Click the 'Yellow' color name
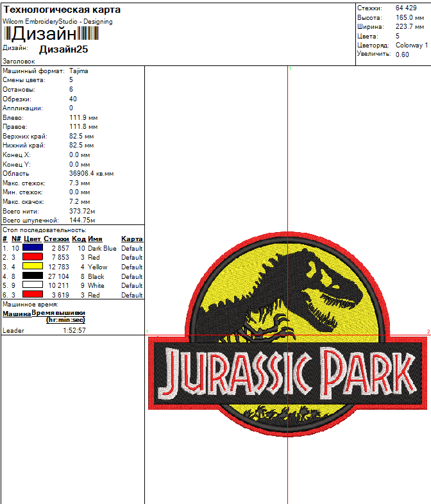 (x=97, y=267)
